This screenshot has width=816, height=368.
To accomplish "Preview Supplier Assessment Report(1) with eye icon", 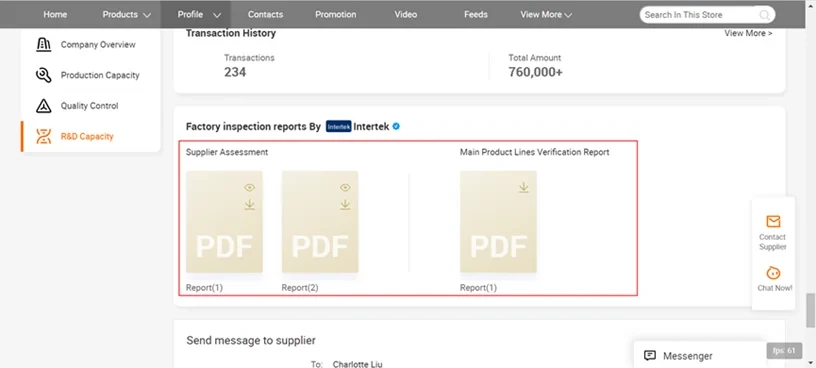I will pyautogui.click(x=250, y=187).
